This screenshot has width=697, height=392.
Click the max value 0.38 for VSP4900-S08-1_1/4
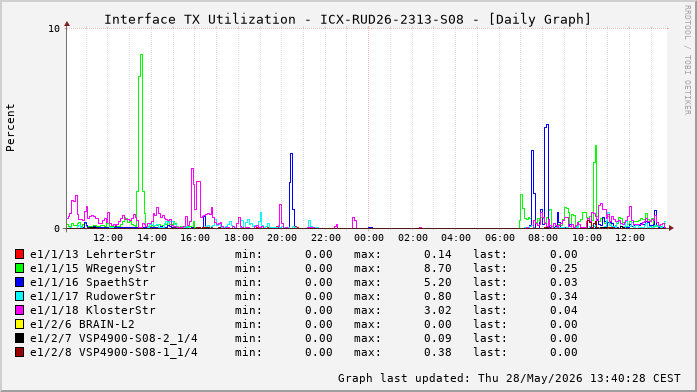(437, 352)
